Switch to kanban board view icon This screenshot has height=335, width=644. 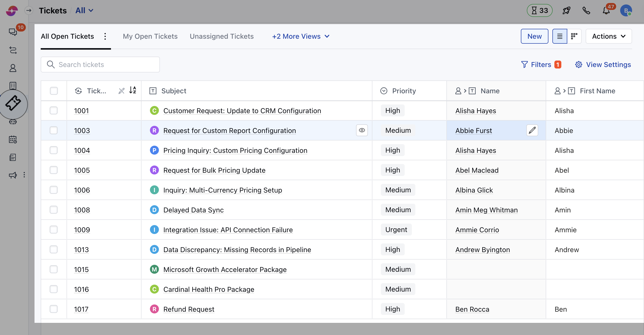tap(574, 36)
